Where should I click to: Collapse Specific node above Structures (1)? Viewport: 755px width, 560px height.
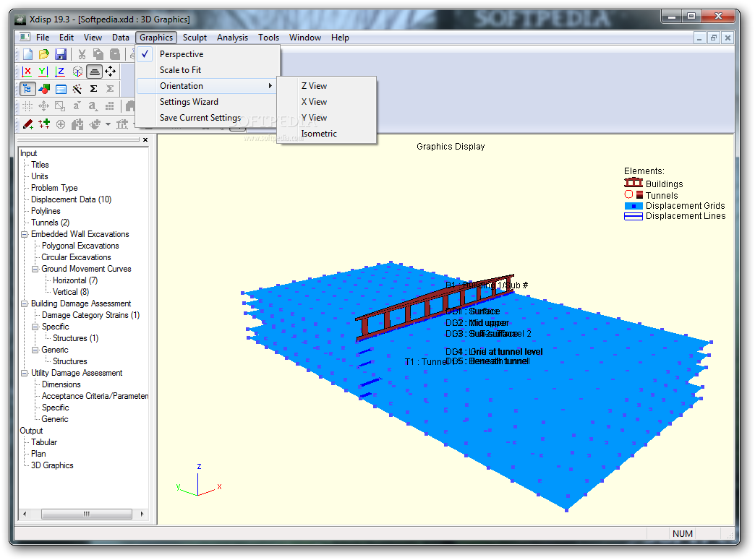(x=35, y=327)
